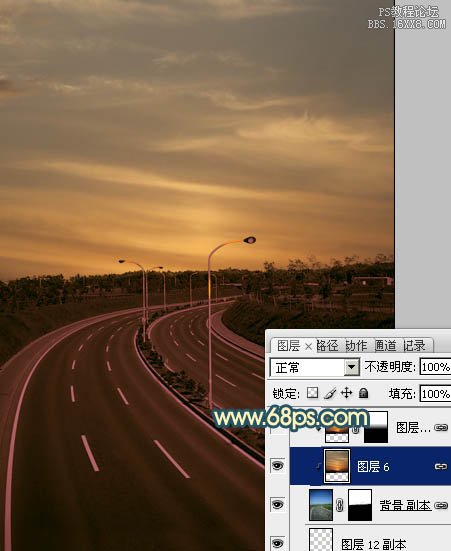The image size is (451, 551).
Task: Select the 图层 12 副本 layer thumbnail
Action: [321, 540]
